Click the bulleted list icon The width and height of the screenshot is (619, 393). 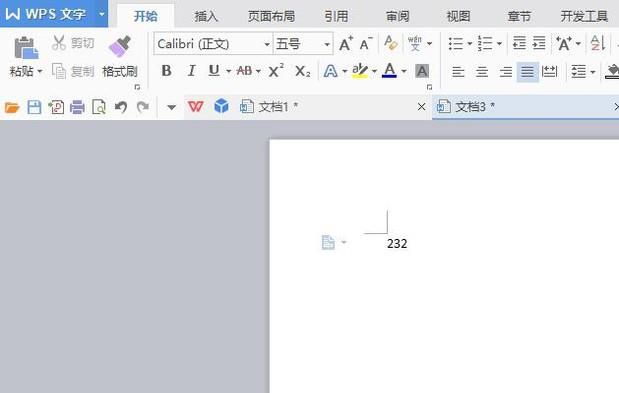(456, 43)
